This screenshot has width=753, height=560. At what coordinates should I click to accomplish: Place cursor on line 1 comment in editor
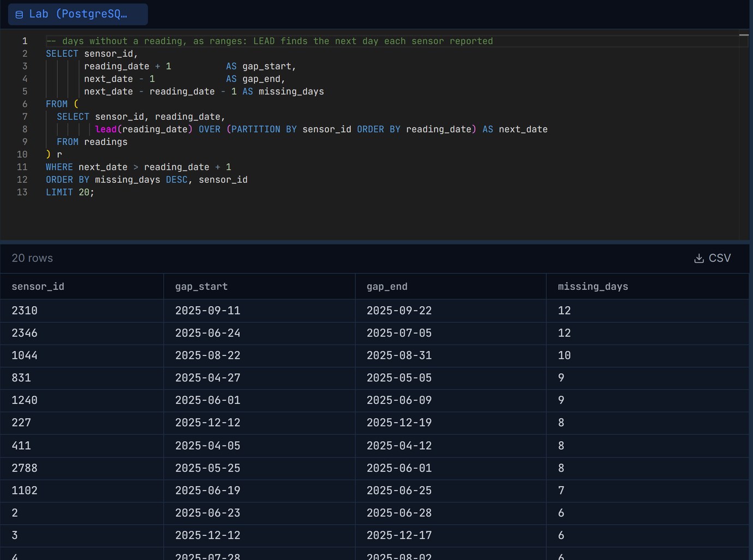point(270,41)
